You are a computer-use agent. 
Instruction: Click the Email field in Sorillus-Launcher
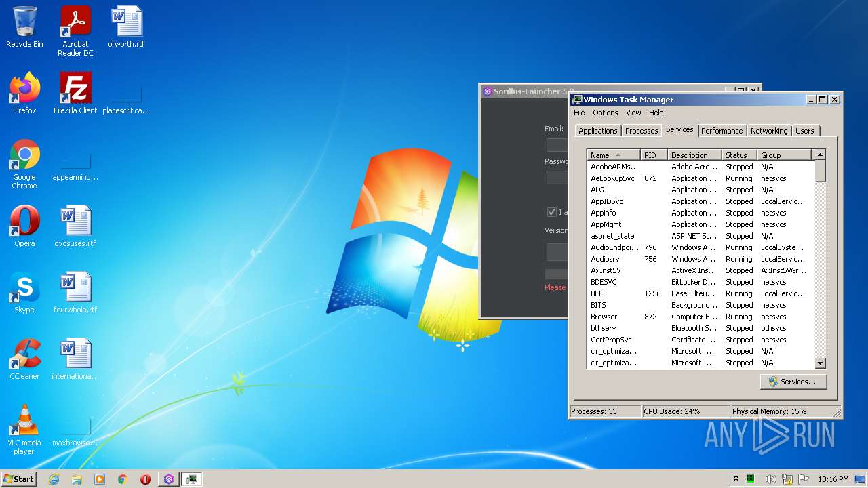click(x=557, y=144)
